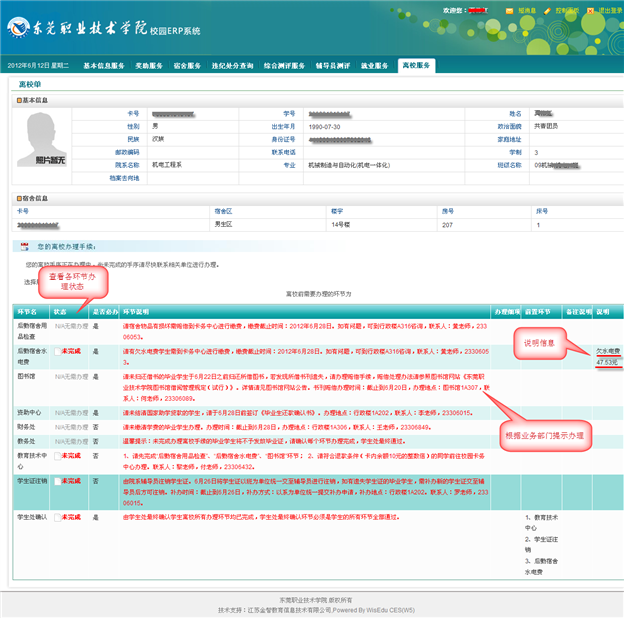Screen dimensions: 624x618
Task: Click the 状态 column header in table
Action: point(60,313)
